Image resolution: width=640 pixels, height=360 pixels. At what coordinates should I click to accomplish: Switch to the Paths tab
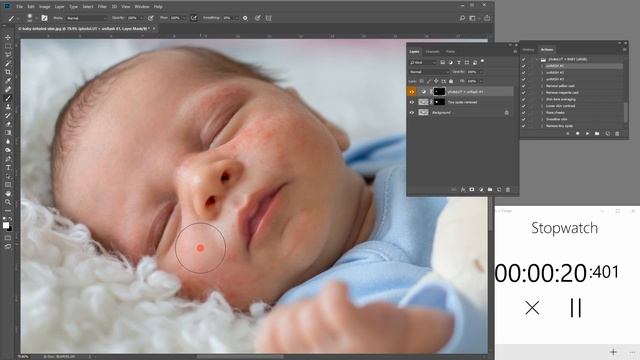click(x=451, y=51)
